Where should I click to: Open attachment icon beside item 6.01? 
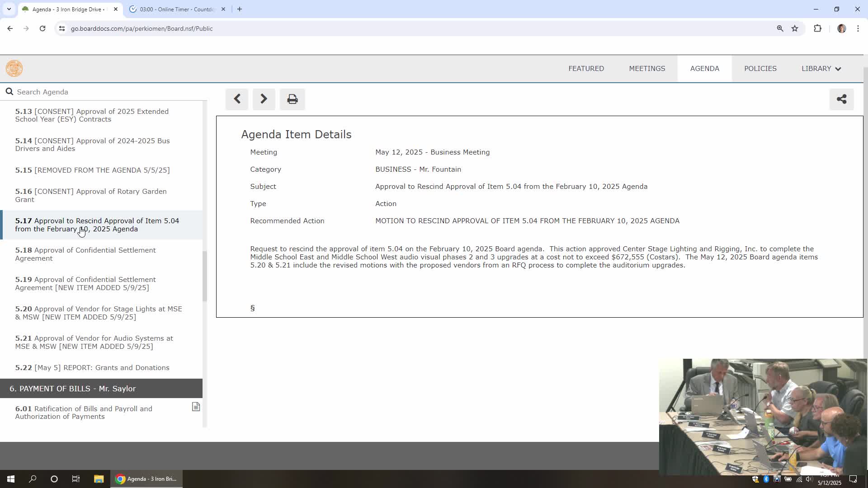pos(196,407)
